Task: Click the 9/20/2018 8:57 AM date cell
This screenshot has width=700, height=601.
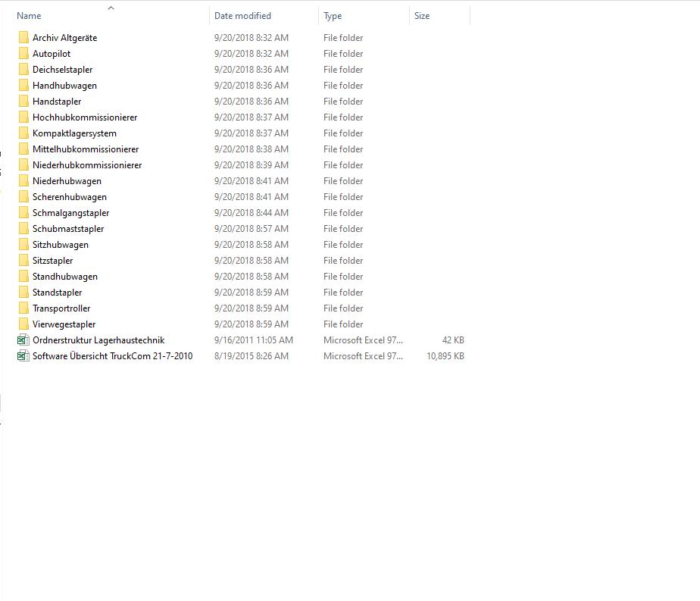Action: pyautogui.click(x=252, y=229)
